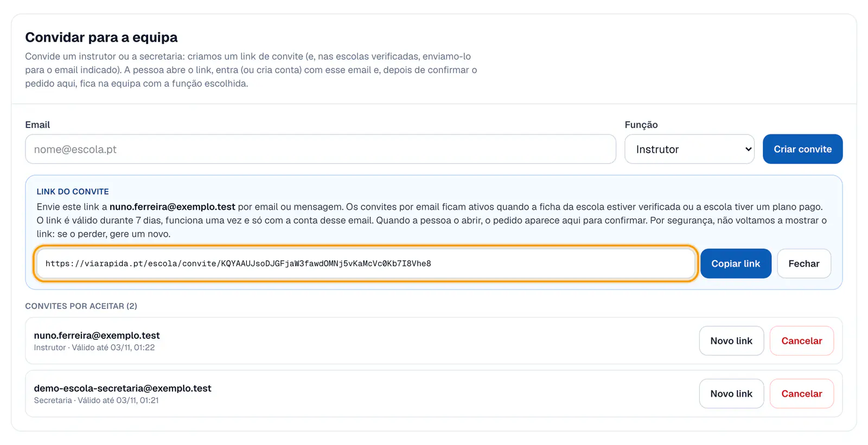Viewport: 868px width, 445px height.
Task: Generate Novo link for nuno.ferreira invite
Action: 731,341
